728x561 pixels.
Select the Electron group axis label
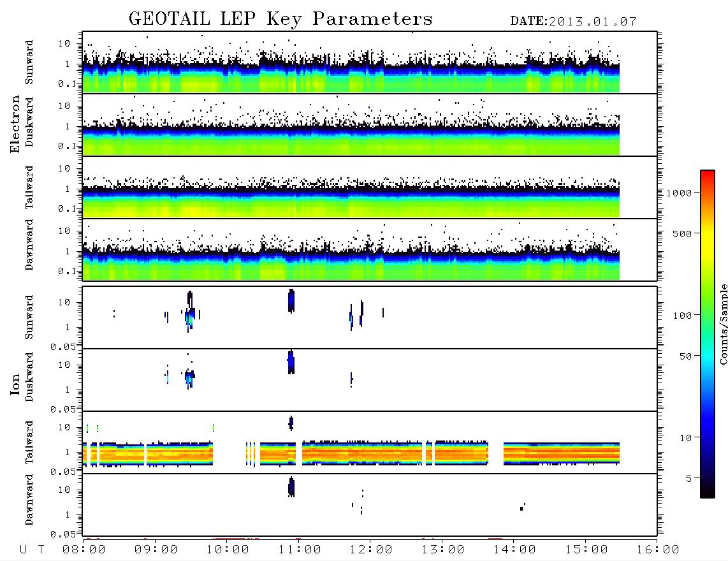15,124
